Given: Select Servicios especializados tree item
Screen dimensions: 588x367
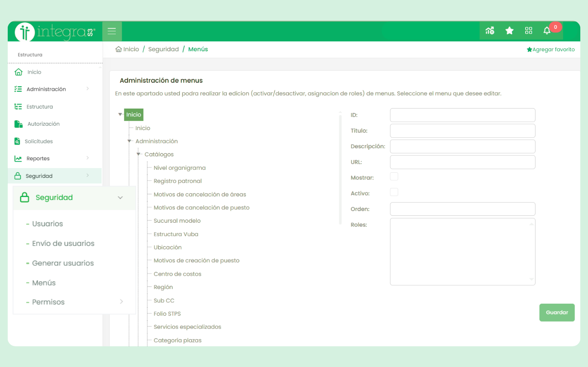Looking at the screenshot, I should (x=187, y=327).
